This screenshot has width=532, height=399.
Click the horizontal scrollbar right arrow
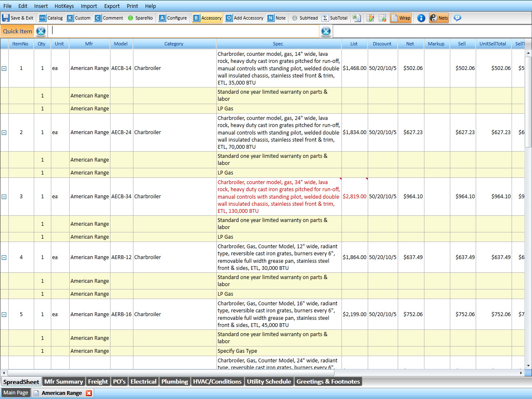pos(521,373)
